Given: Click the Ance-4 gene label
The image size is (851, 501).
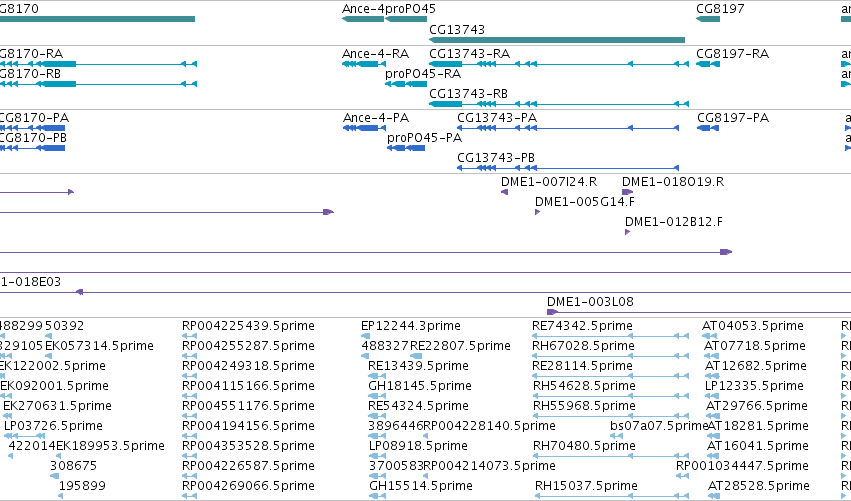Looking at the screenshot, I should point(363,9).
